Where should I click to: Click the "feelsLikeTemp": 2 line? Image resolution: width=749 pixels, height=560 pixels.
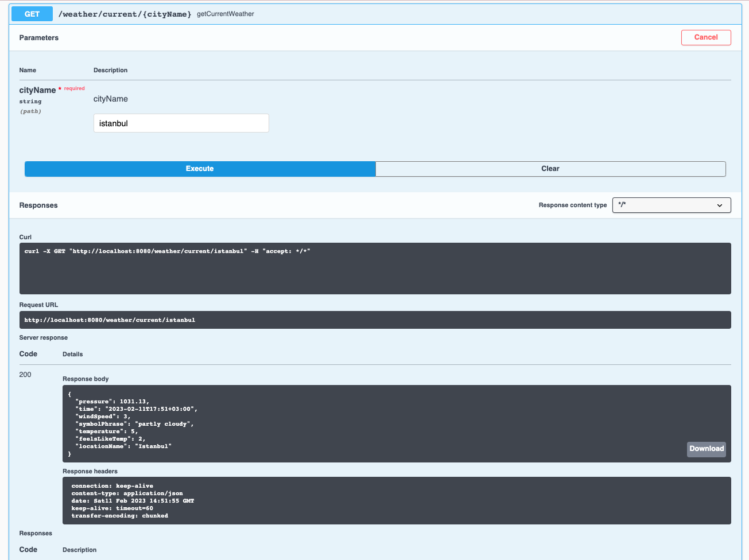click(110, 439)
